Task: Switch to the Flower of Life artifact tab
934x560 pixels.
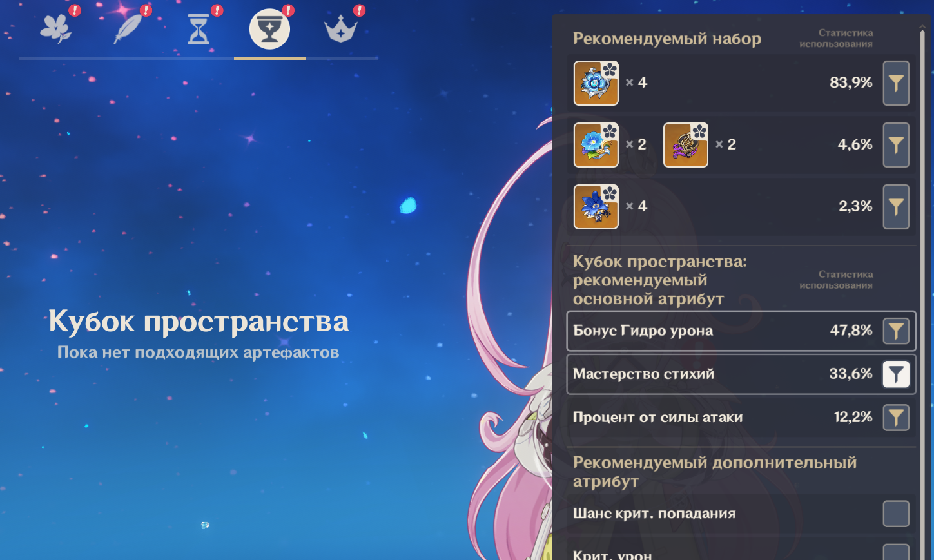Action: click(56, 29)
